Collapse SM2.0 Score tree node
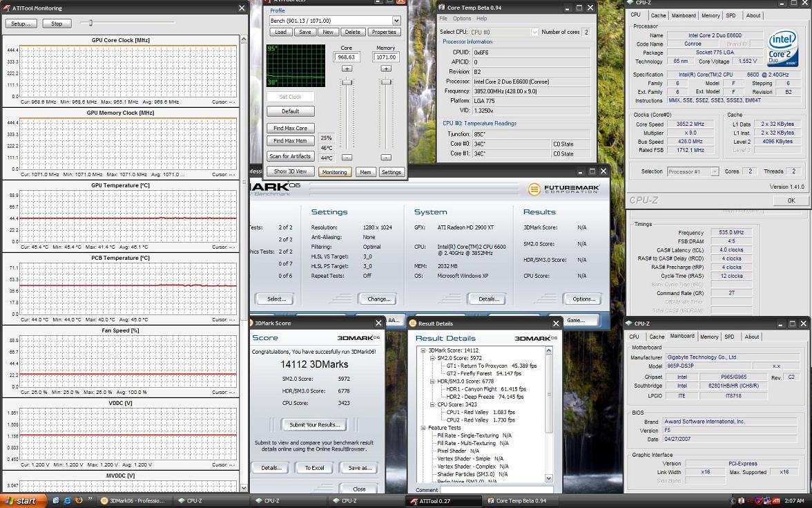This screenshot has width=812, height=508. pos(432,358)
